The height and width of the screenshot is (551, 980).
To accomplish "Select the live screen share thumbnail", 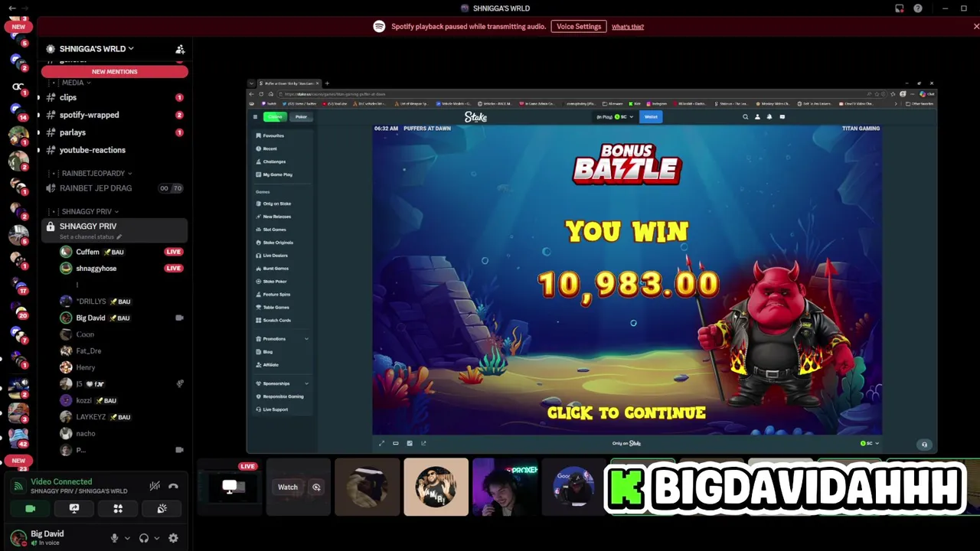I will [x=230, y=487].
